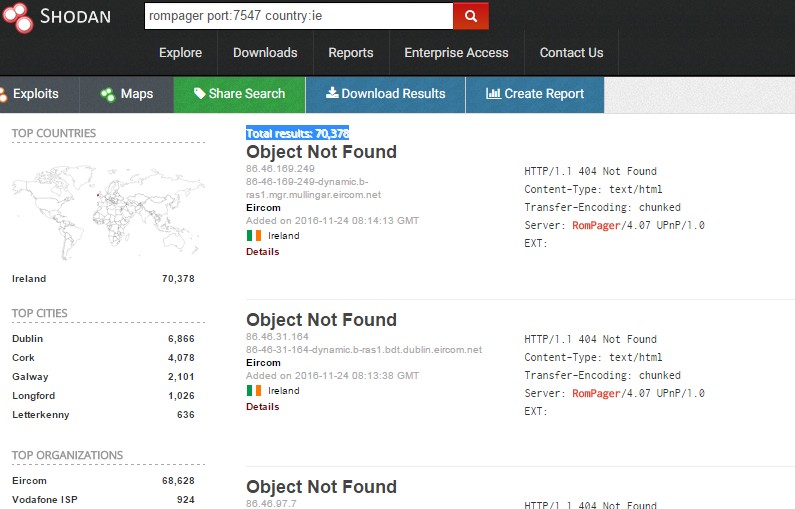Click Ireland flag for 86.46.31.164
Viewport: 795px width, 509px height.
(x=254, y=390)
